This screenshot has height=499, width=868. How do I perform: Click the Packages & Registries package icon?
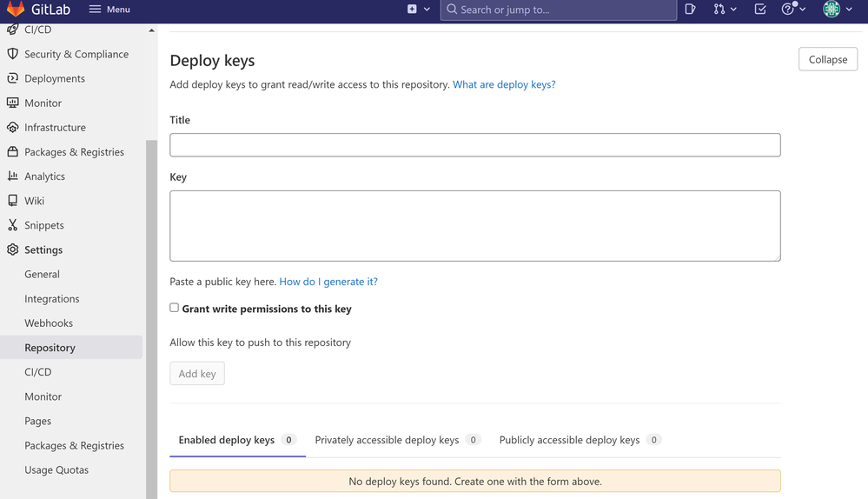pos(12,151)
